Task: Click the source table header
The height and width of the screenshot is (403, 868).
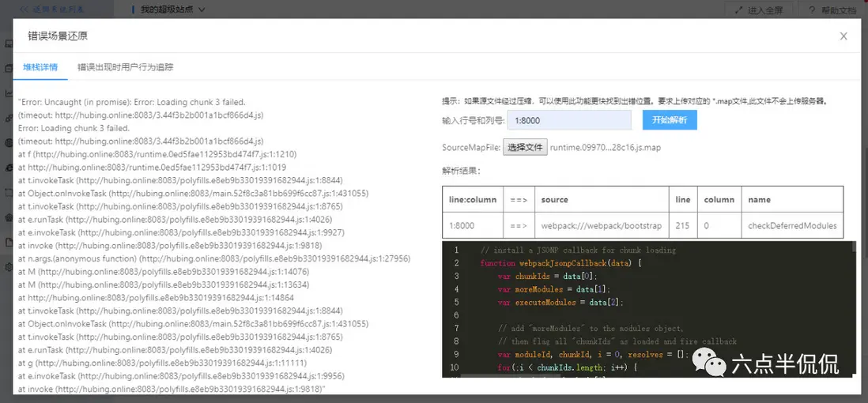Action: [x=602, y=199]
